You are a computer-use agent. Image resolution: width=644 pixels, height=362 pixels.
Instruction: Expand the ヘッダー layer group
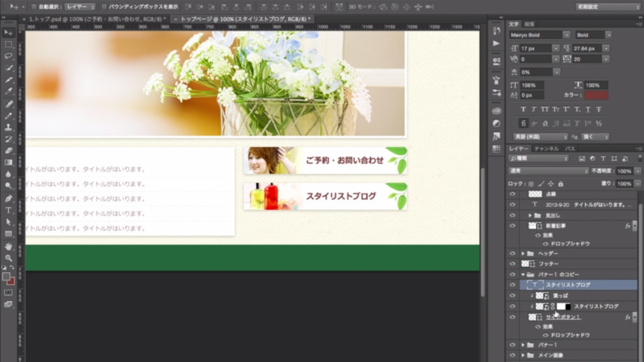click(523, 253)
